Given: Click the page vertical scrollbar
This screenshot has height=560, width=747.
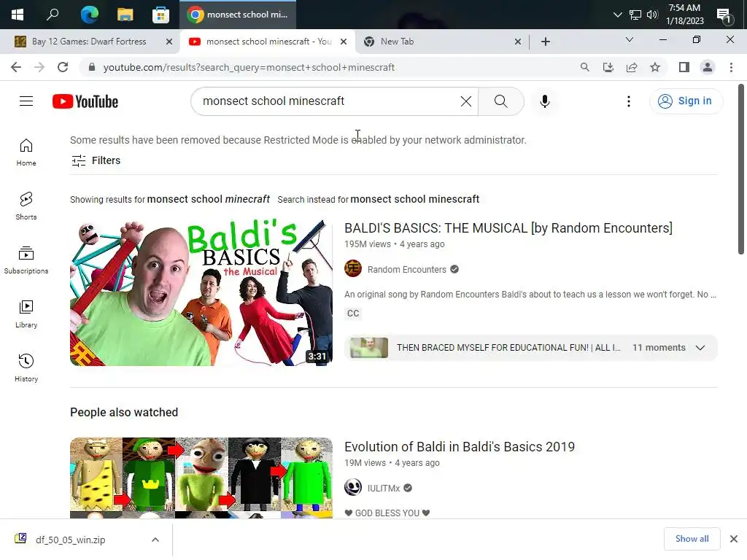Looking at the screenshot, I should [741, 169].
